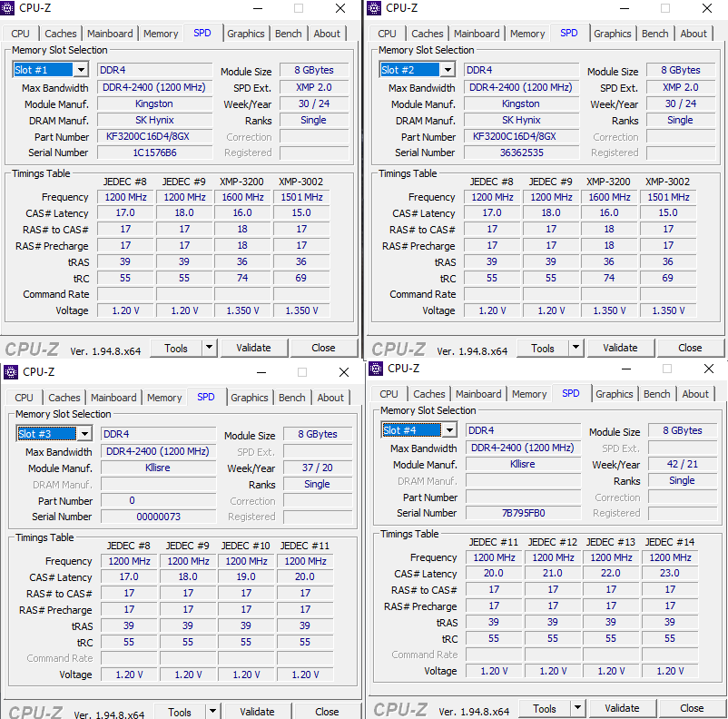Click CPU-Z app icon in Slot #1 window title bar
The image size is (728, 719).
point(7,8)
